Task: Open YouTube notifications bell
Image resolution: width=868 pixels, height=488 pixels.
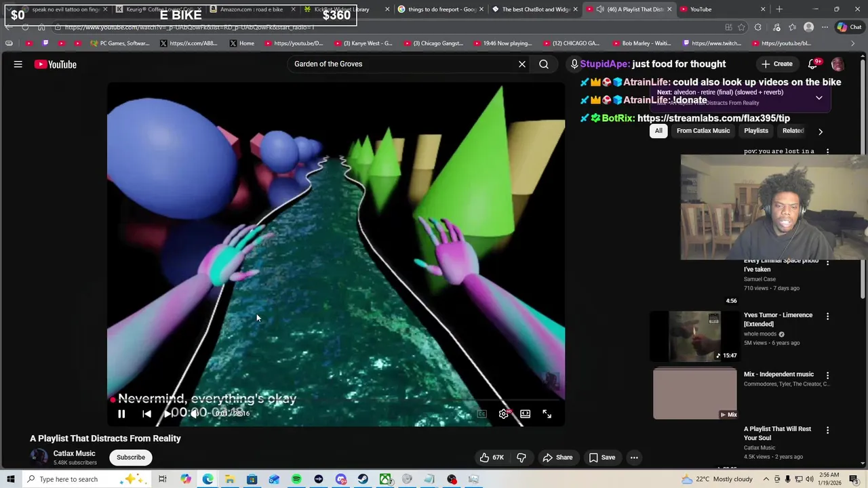Action: [812, 64]
